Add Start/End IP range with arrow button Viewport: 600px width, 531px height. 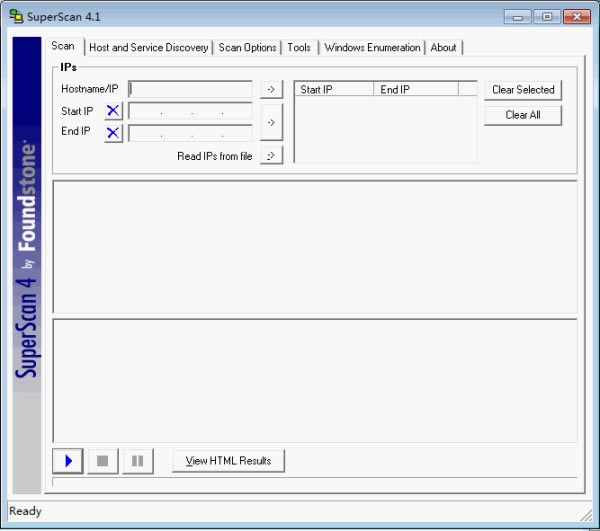[271, 122]
